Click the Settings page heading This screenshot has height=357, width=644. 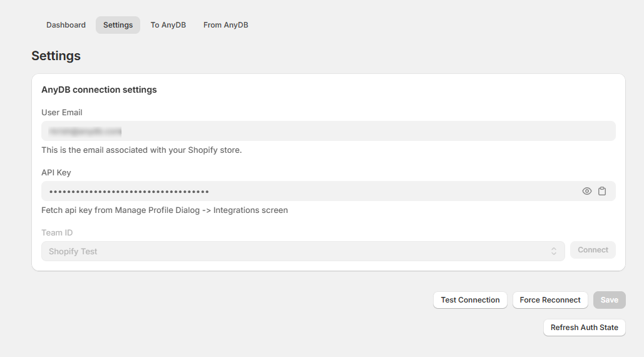click(56, 56)
